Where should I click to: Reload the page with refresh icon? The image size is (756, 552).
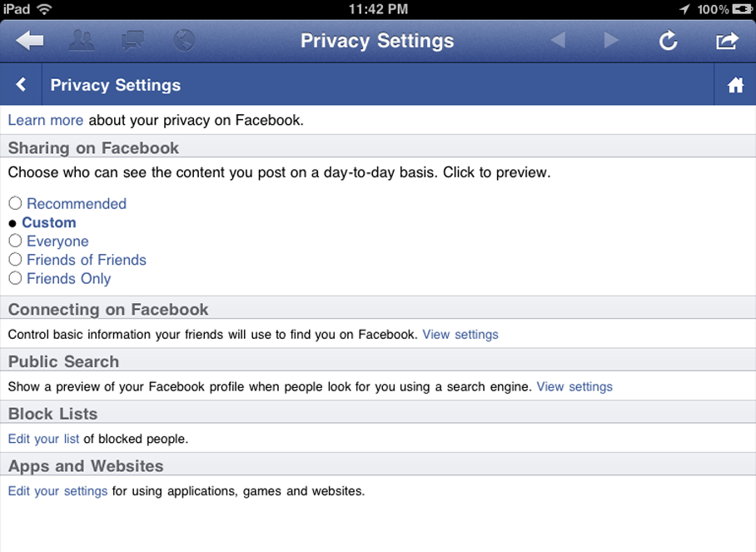[668, 41]
